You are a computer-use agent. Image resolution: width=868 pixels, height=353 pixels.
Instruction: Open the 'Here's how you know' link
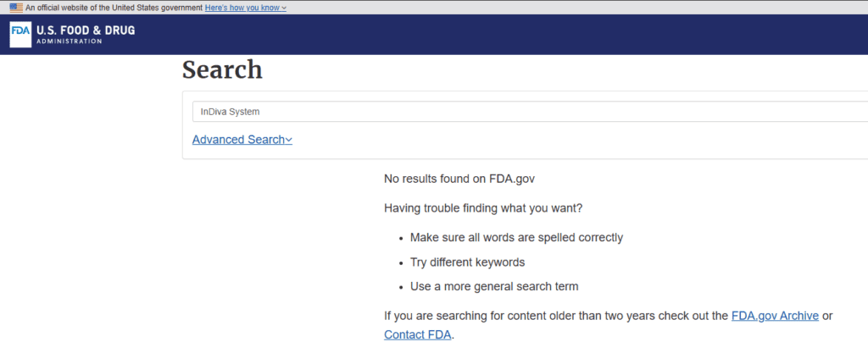tap(242, 8)
